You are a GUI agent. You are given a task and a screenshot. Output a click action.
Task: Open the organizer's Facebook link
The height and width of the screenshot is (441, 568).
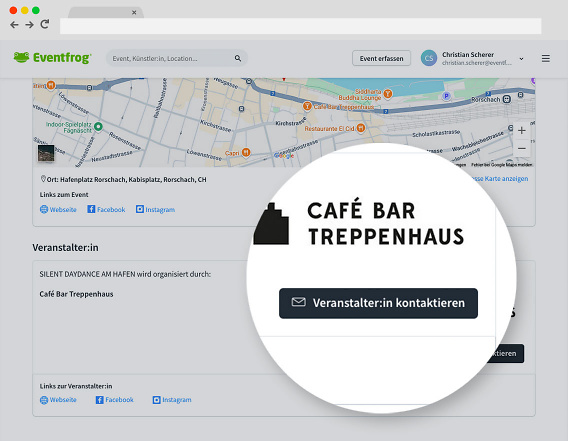tap(114, 400)
